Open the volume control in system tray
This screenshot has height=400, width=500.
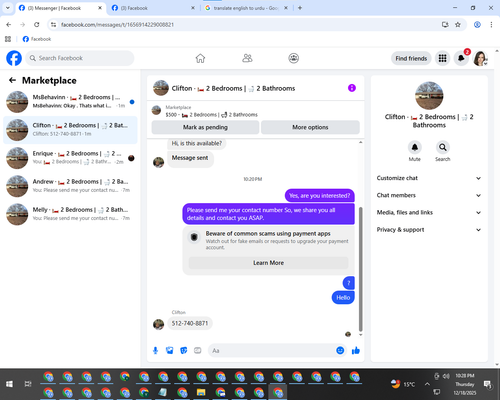[x=446, y=376]
